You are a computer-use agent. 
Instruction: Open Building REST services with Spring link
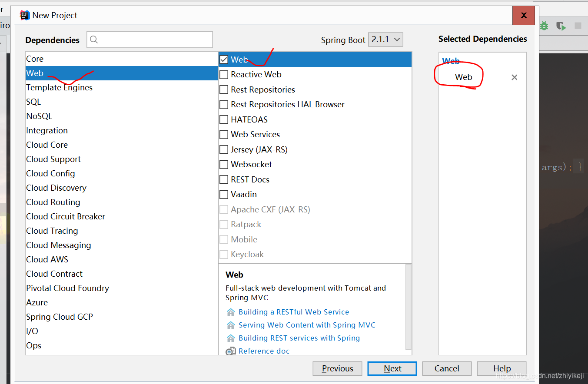coord(299,338)
